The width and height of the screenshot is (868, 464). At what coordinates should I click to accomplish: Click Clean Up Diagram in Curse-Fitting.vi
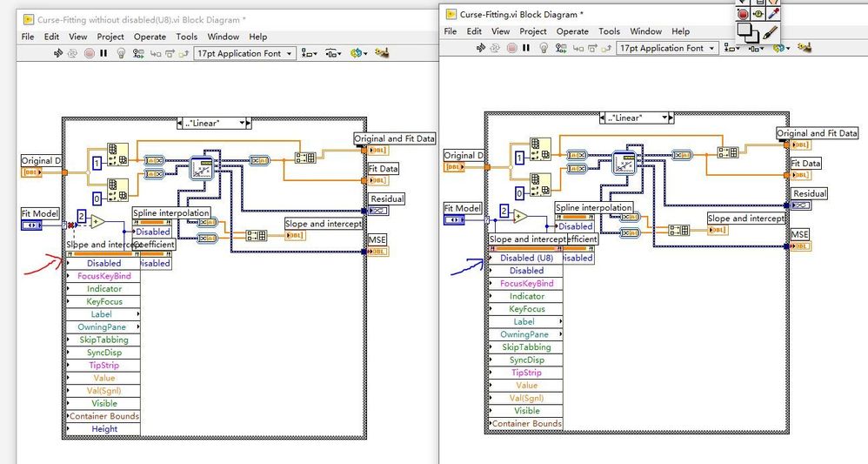pos(804,48)
